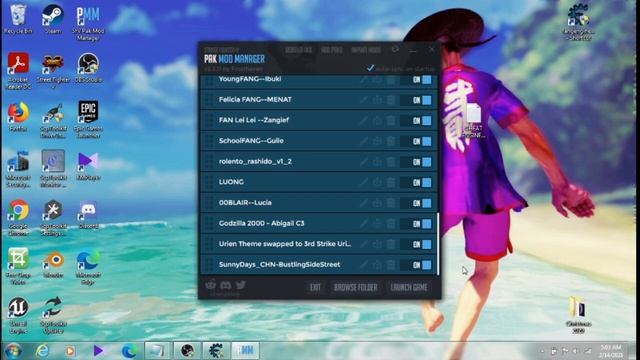Click the refresh icon in Mod Manager header
Image resolution: width=640 pixels, height=360 pixels.
[x=395, y=49]
